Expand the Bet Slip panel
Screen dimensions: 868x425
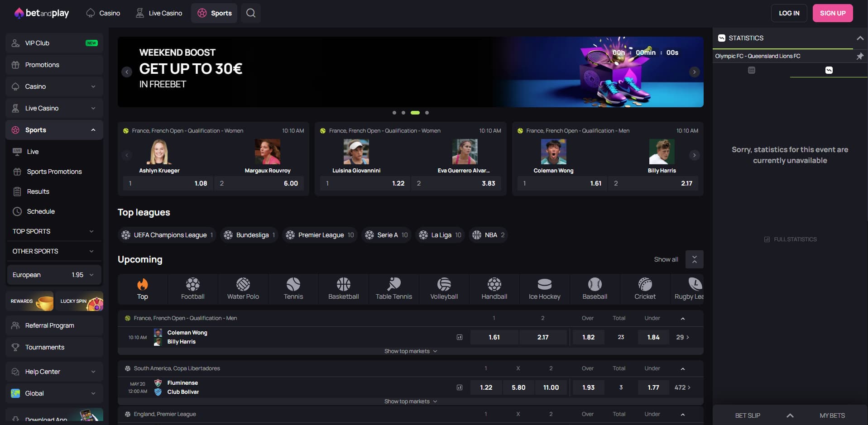(790, 415)
